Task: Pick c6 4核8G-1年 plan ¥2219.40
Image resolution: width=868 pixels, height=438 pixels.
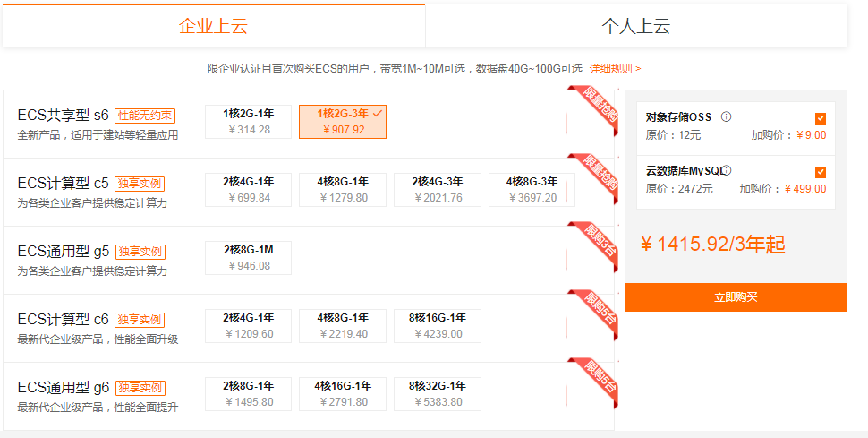Action: (343, 326)
